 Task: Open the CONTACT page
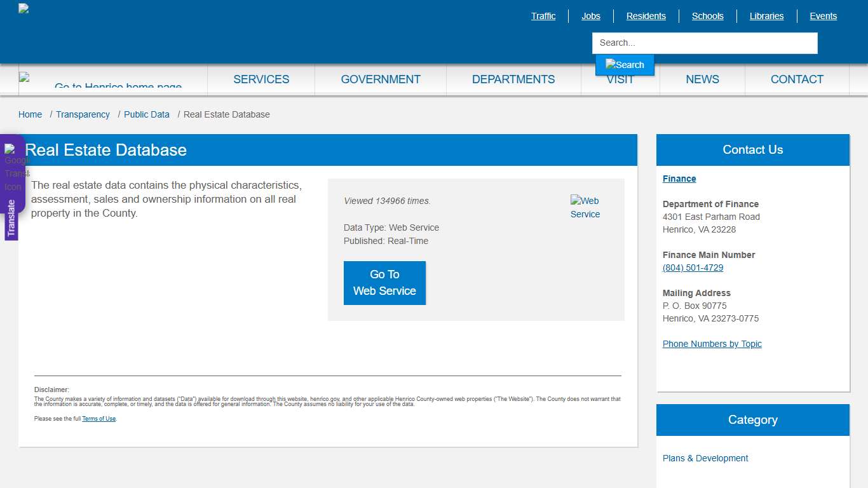(797, 79)
